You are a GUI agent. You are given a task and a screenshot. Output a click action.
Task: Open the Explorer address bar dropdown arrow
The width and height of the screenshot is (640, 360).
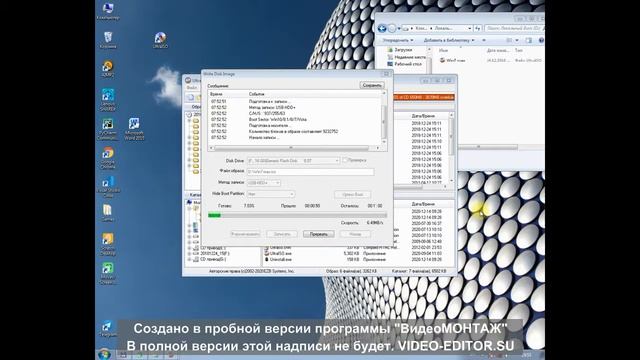(x=470, y=28)
